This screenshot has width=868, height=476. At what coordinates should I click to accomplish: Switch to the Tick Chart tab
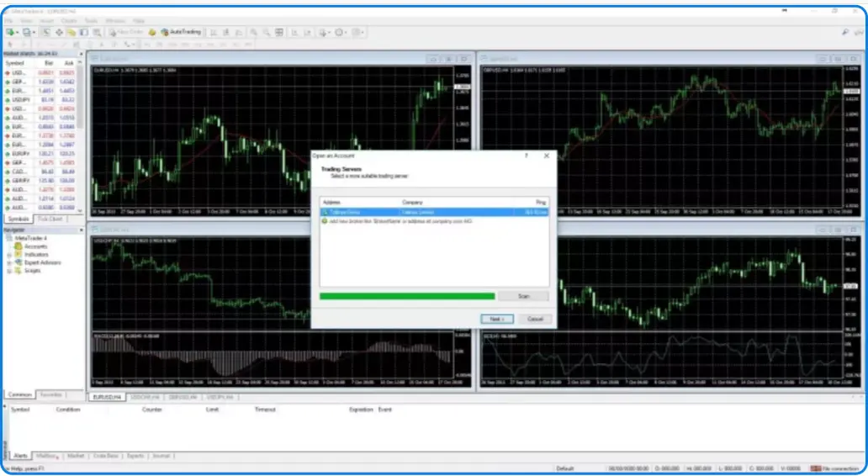(50, 219)
